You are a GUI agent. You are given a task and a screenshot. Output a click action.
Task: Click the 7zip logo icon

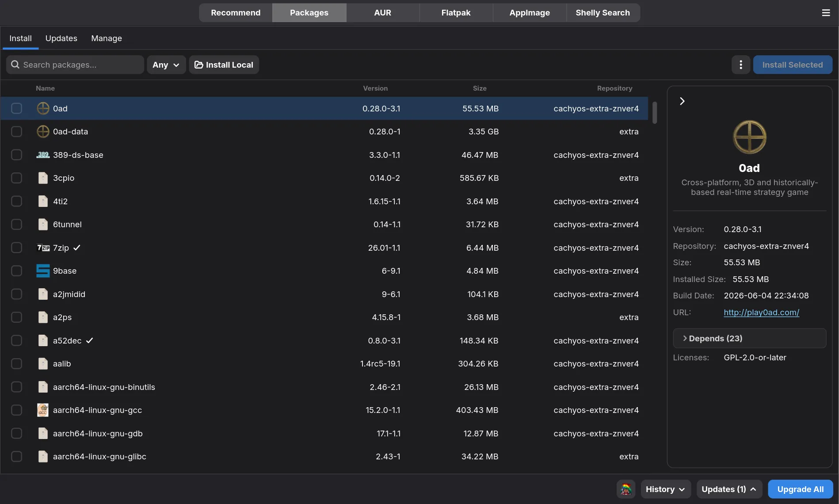coord(43,248)
